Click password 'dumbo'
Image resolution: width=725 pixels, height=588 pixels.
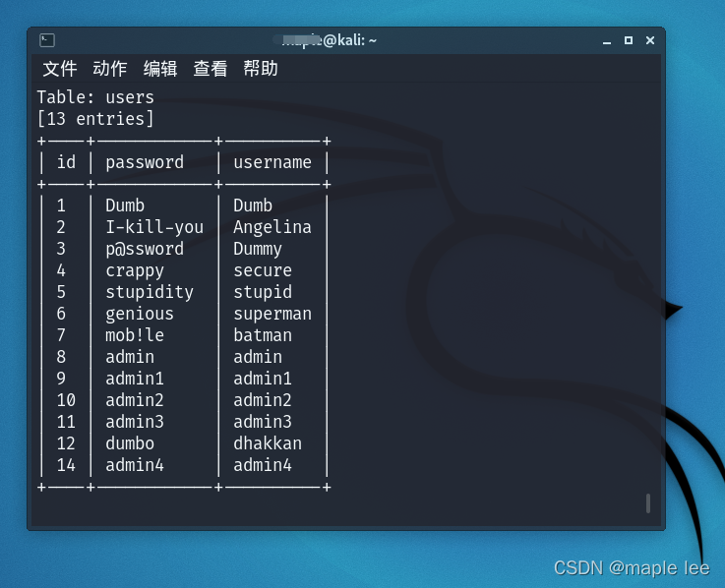(x=130, y=443)
